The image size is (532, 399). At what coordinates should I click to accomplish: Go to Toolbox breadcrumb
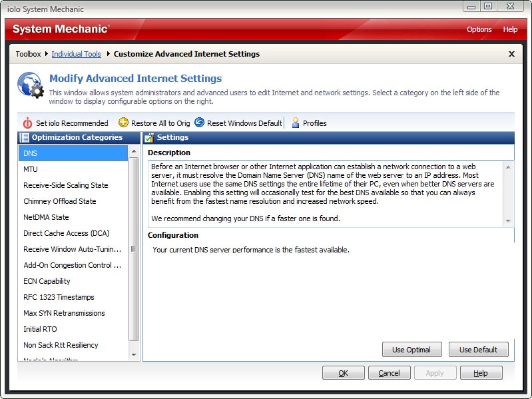(28, 54)
